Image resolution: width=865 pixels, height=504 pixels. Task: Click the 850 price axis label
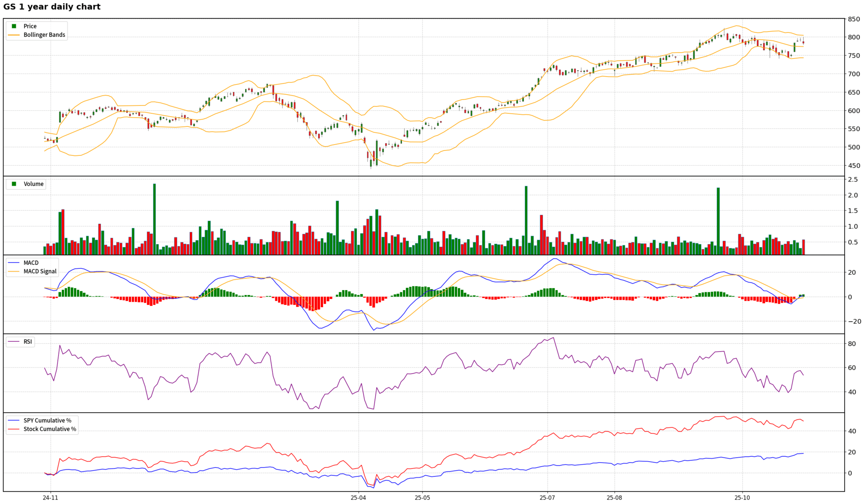pyautogui.click(x=854, y=19)
